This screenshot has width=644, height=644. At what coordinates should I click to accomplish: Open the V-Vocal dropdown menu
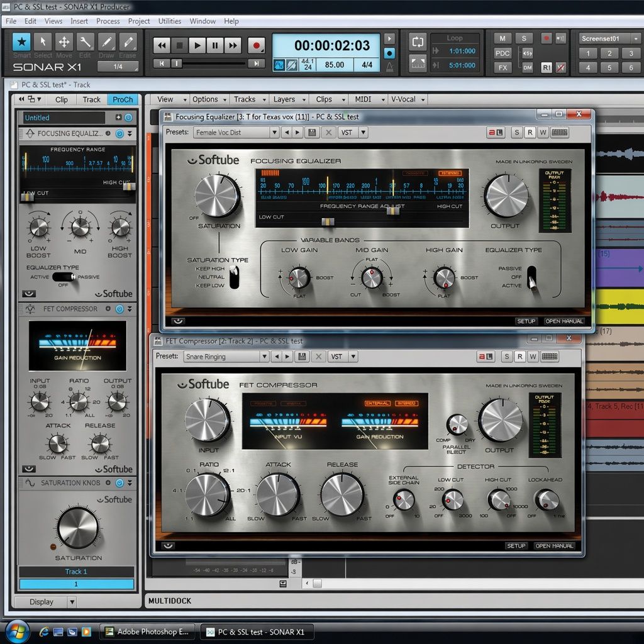[x=408, y=99]
